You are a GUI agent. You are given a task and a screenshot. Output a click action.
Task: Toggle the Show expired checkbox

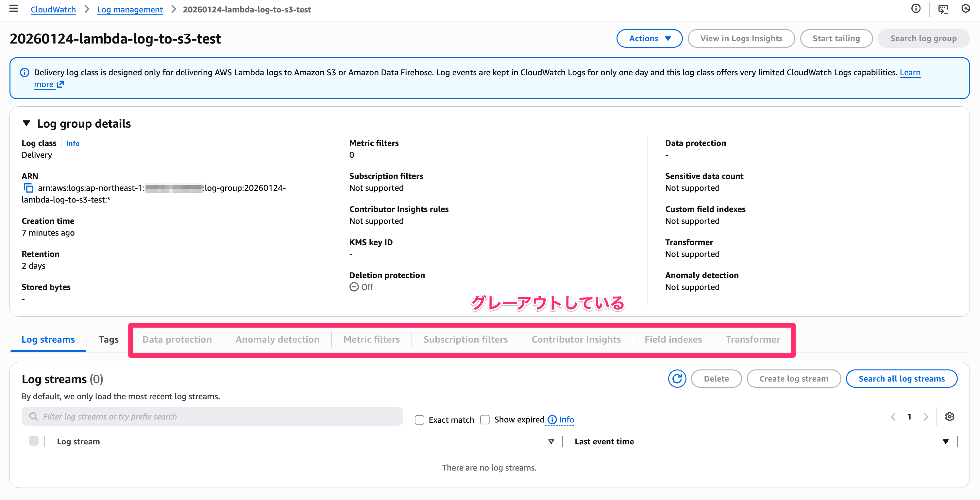[x=485, y=420]
